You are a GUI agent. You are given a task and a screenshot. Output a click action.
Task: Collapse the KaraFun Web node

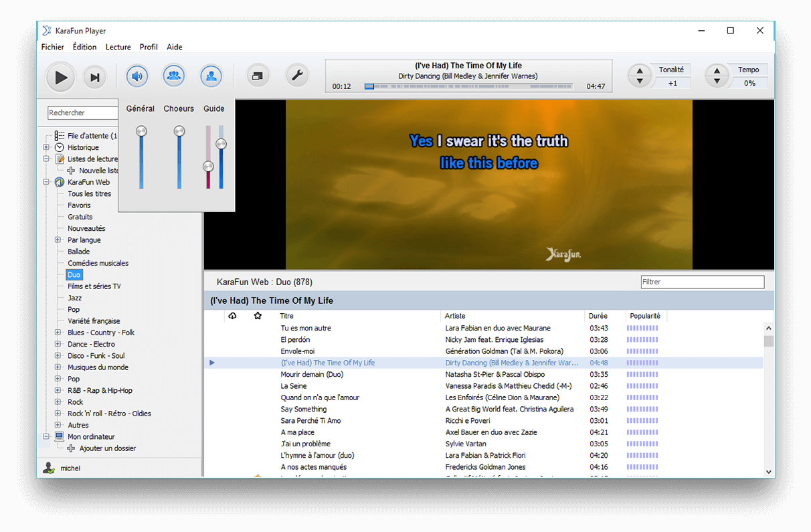tap(46, 182)
